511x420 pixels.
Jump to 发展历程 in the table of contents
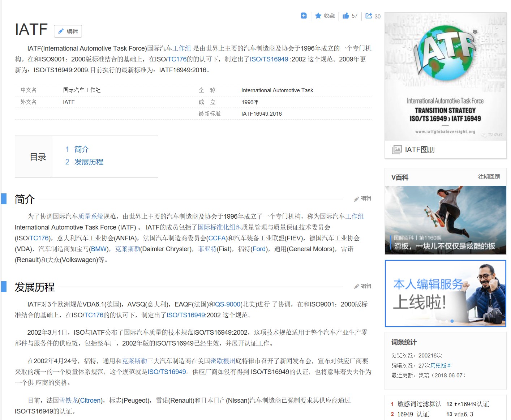coord(89,162)
